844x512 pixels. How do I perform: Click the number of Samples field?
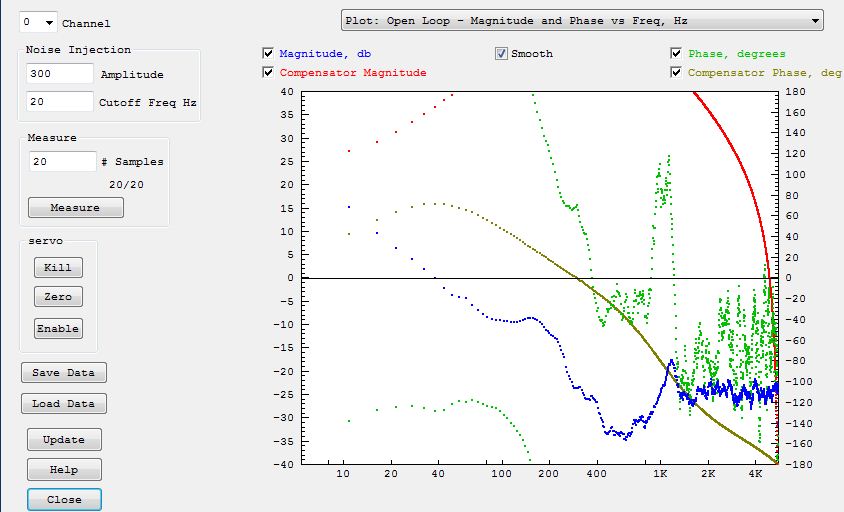tap(62, 161)
